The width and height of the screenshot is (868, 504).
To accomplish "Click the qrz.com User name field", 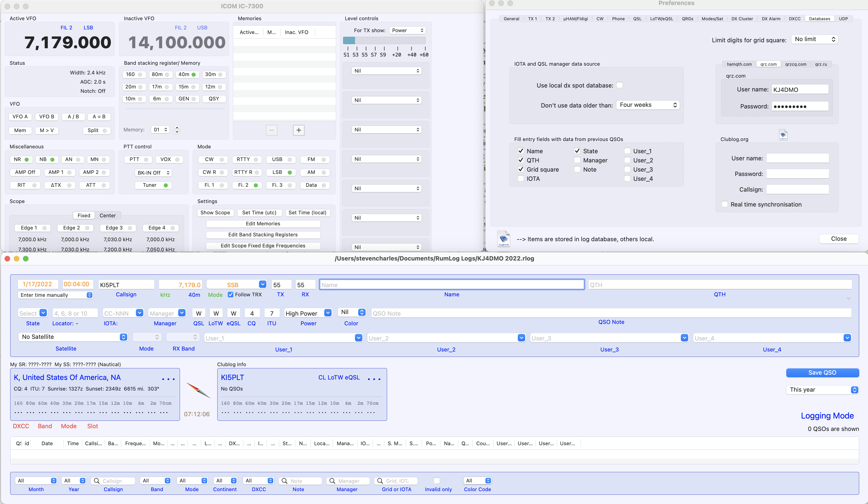I will coord(800,89).
